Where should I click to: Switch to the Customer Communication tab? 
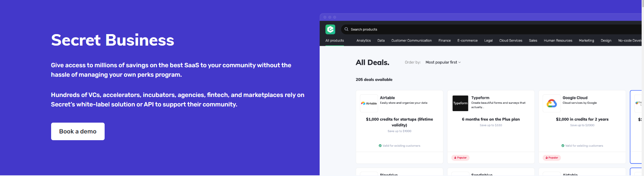point(411,41)
